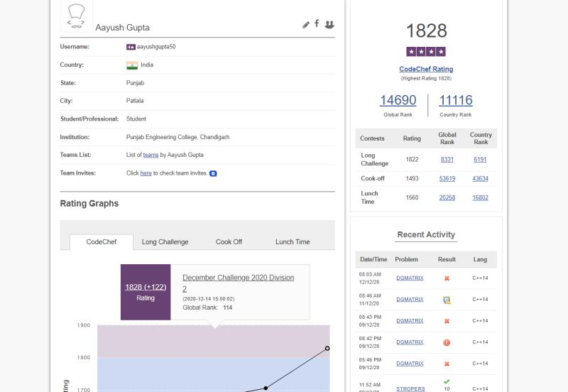Select the Lunch Time graph tab

coord(293,242)
